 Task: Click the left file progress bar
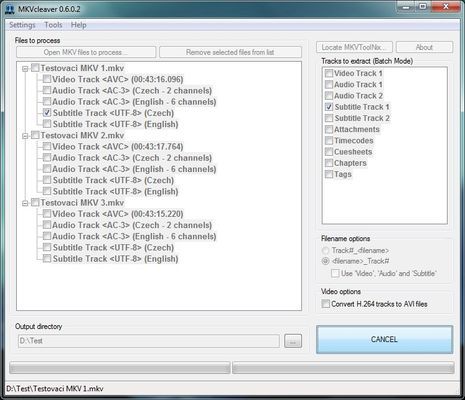coord(120,368)
